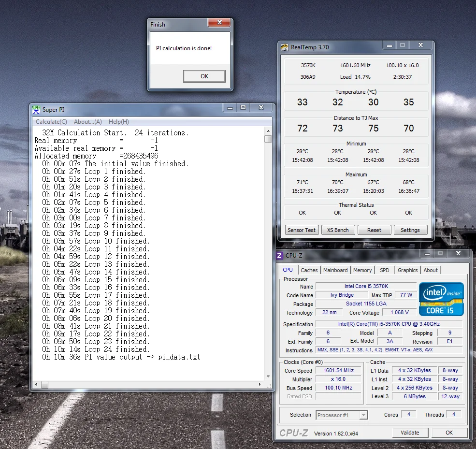The width and height of the screenshot is (476, 449).
Task: Click the CPU-Z app icon in title bar
Action: [x=279, y=256]
